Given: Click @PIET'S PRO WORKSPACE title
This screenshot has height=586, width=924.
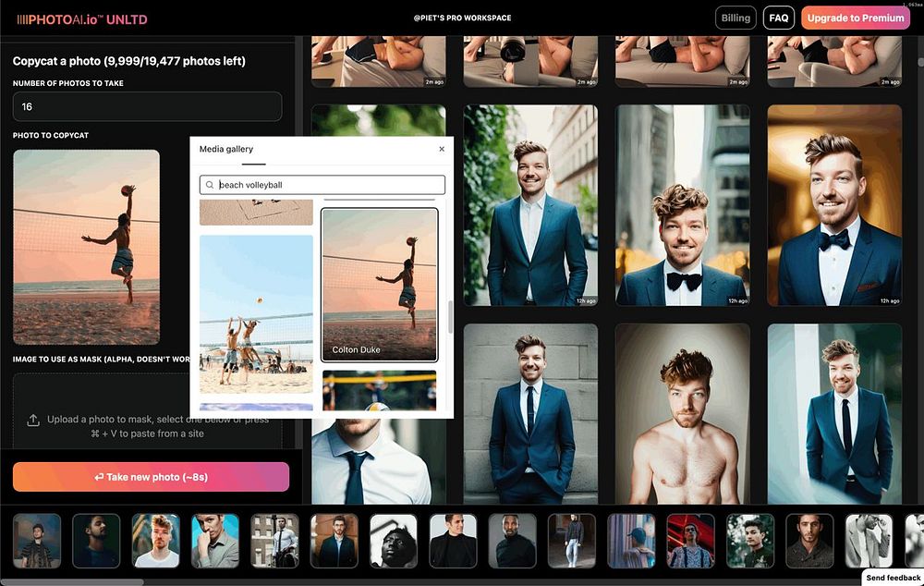Looking at the screenshot, I should coord(462,18).
